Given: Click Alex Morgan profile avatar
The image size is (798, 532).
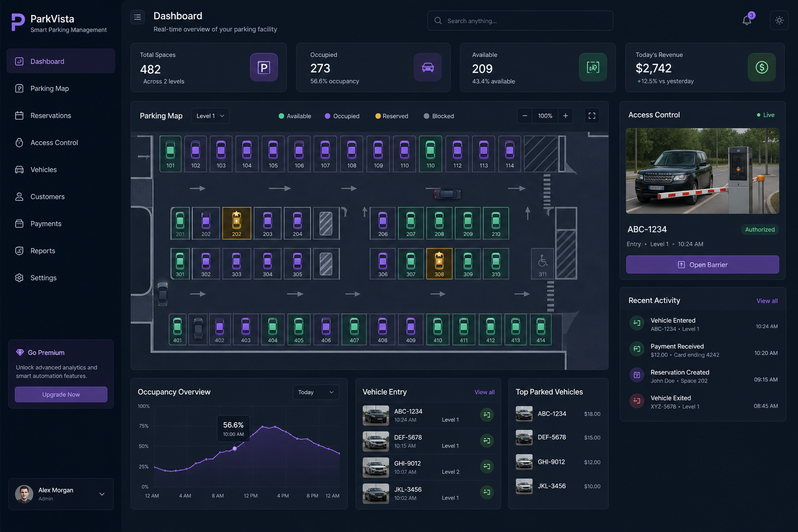Looking at the screenshot, I should coord(24,494).
